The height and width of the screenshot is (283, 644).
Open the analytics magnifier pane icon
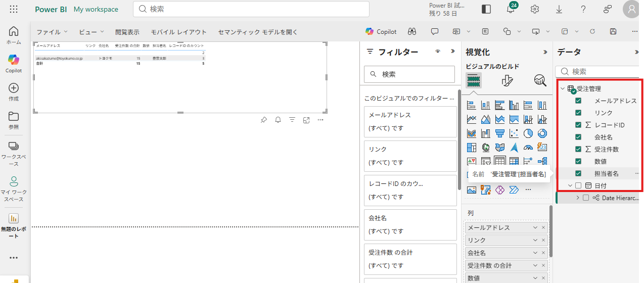tap(540, 80)
